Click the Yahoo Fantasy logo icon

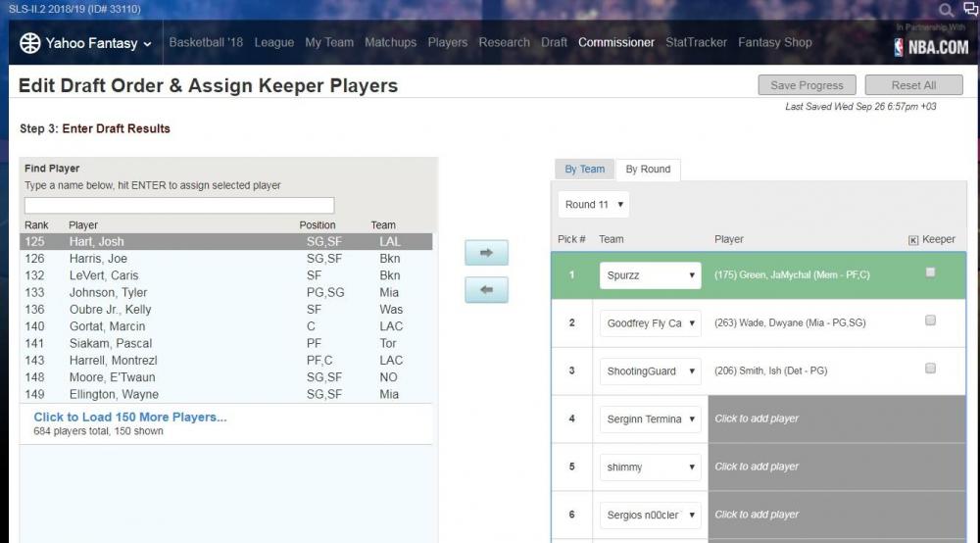[30, 43]
